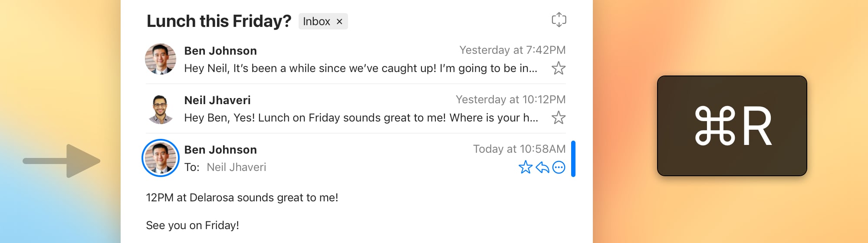The image size is (868, 243).
Task: Click Neil Jhaveri's profile avatar
Action: click(161, 109)
